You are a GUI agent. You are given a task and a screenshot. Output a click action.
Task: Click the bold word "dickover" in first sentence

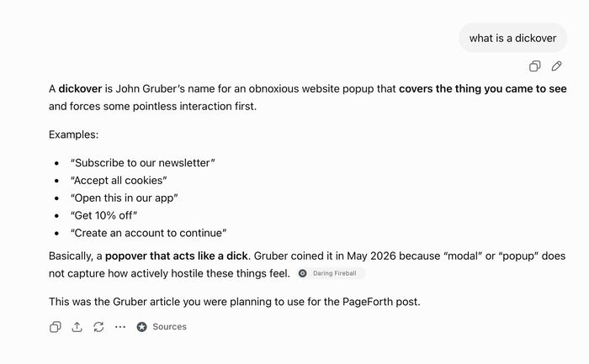80,88
